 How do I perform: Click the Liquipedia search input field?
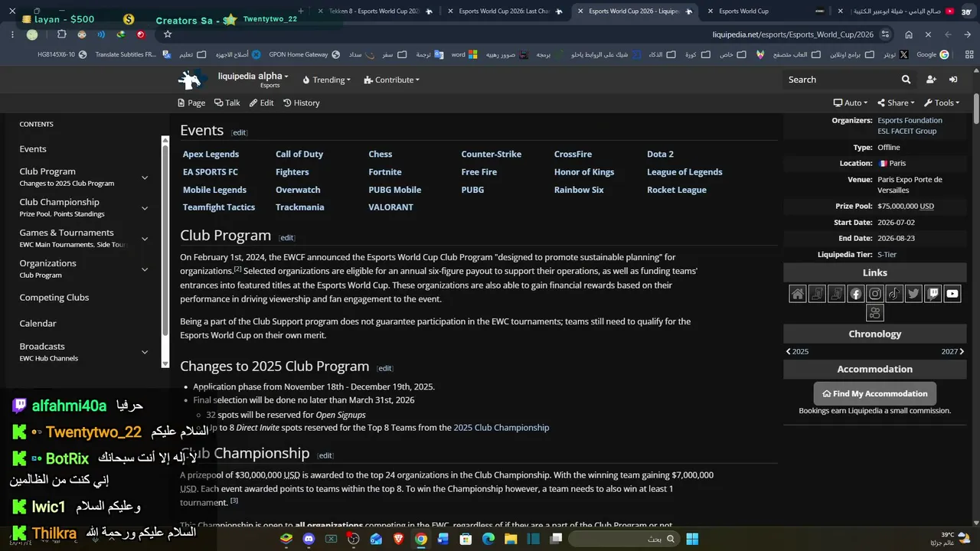pyautogui.click(x=841, y=80)
